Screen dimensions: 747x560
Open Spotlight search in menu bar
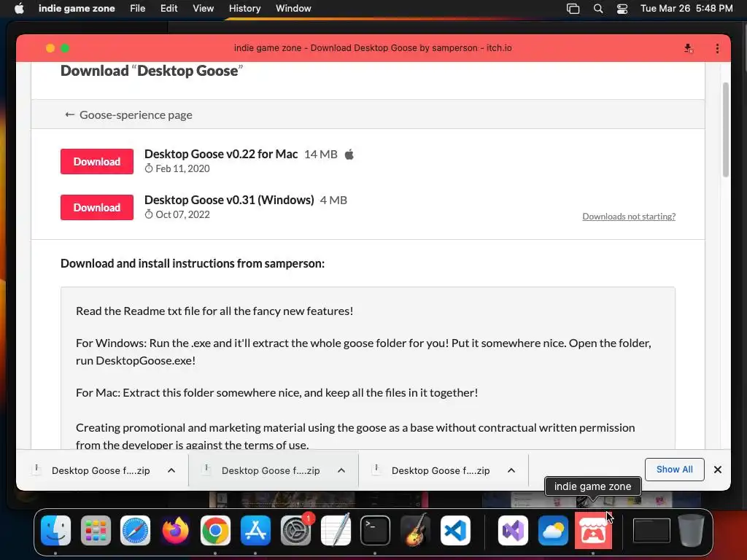[598, 8]
